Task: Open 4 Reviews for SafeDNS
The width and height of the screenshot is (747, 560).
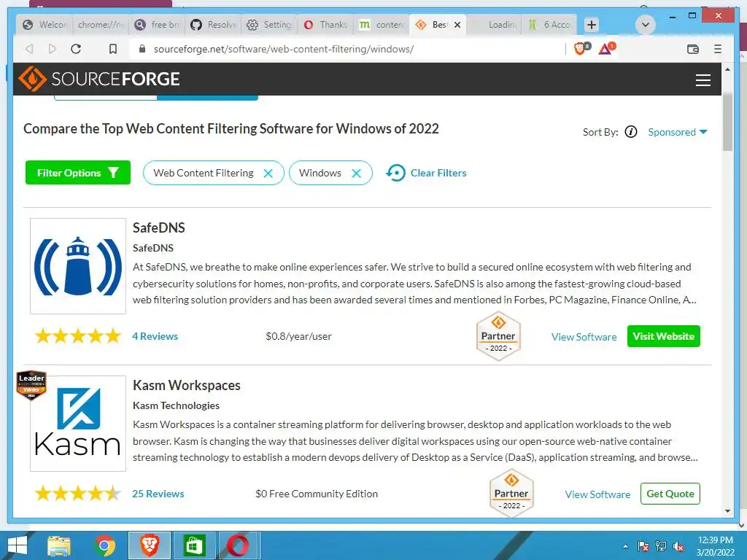Action: [x=155, y=336]
